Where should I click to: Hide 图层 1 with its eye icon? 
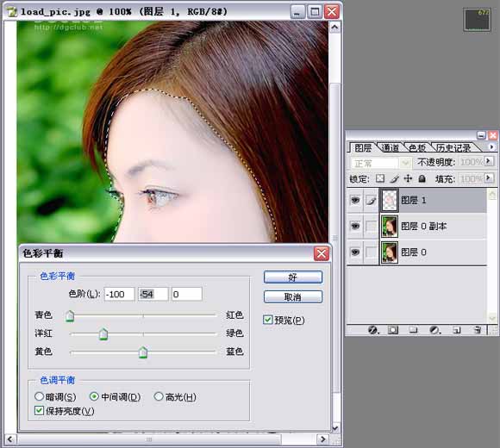tap(355, 200)
